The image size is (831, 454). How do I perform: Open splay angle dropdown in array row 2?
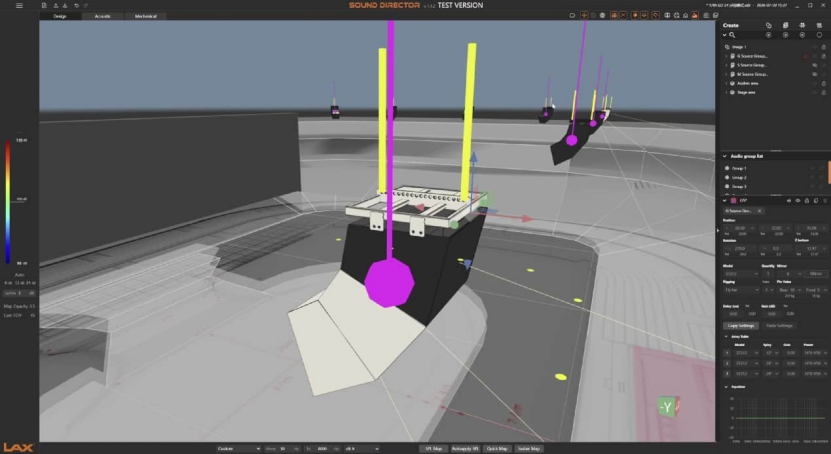(x=771, y=363)
